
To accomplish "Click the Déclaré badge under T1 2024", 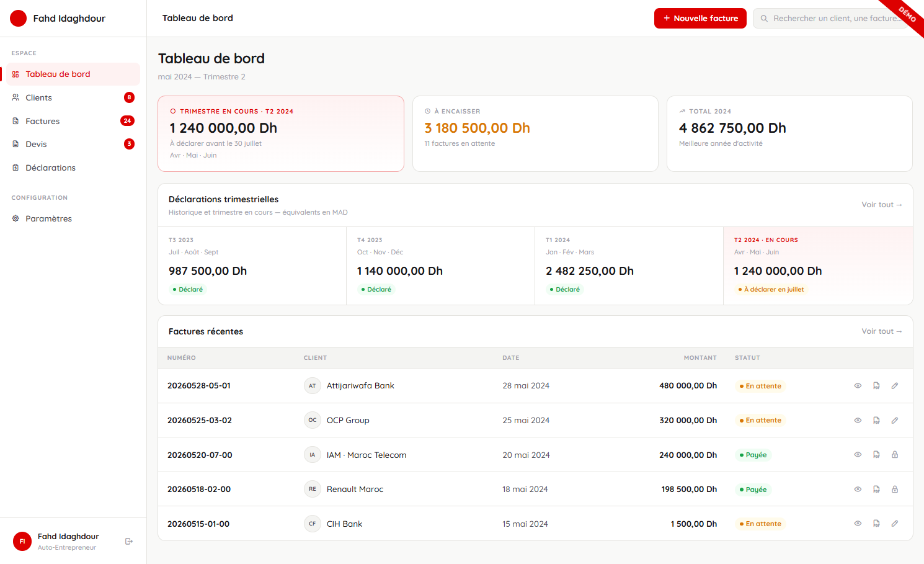I will 565,290.
